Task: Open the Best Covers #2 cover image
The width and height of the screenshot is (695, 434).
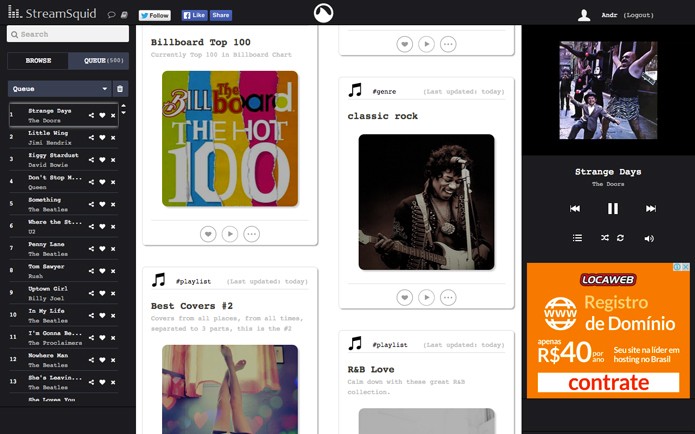Action: click(x=230, y=389)
